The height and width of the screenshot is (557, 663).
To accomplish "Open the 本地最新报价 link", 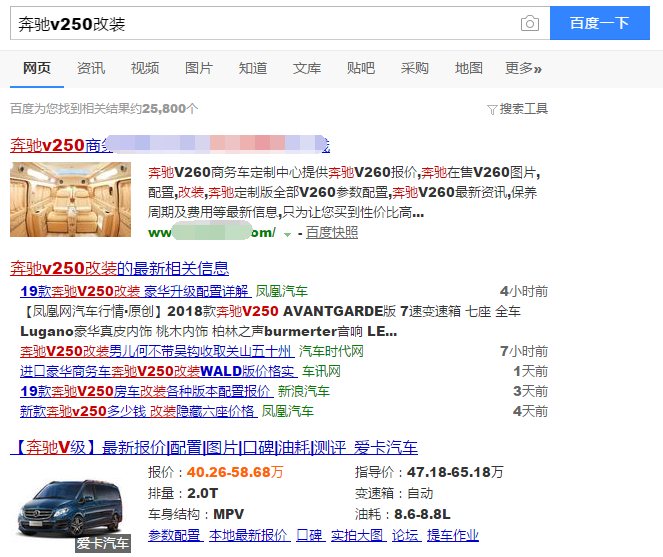I will point(249,535).
